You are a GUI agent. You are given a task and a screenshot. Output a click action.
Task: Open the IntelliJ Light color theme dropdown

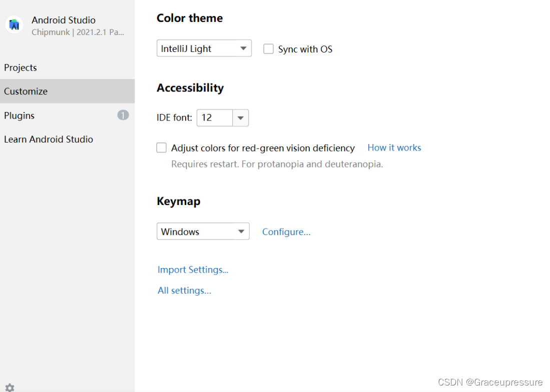click(204, 48)
